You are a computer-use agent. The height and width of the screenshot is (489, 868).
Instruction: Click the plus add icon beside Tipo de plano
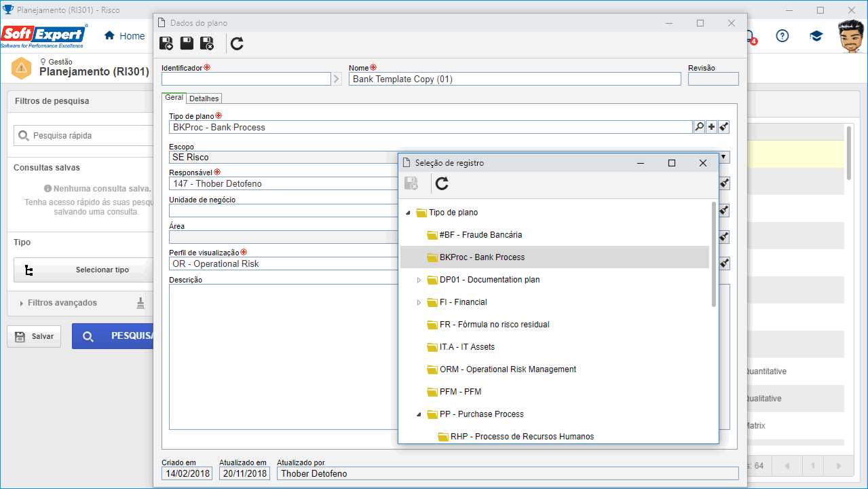click(711, 127)
